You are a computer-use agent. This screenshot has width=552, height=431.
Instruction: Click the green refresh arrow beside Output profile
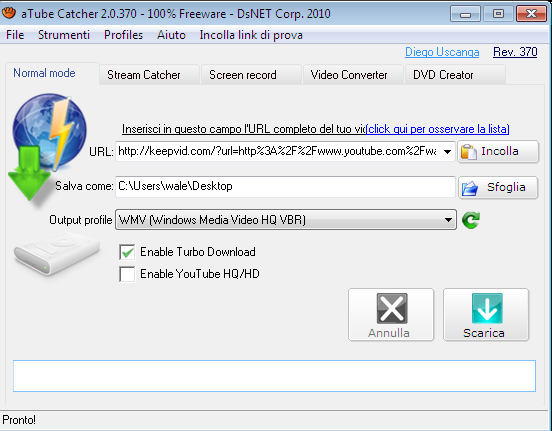tap(471, 220)
